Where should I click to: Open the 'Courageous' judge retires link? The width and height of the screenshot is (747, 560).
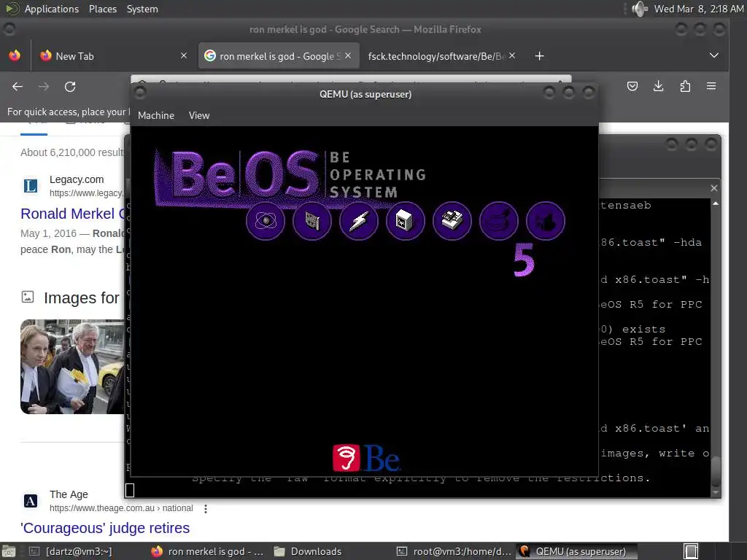pos(105,528)
